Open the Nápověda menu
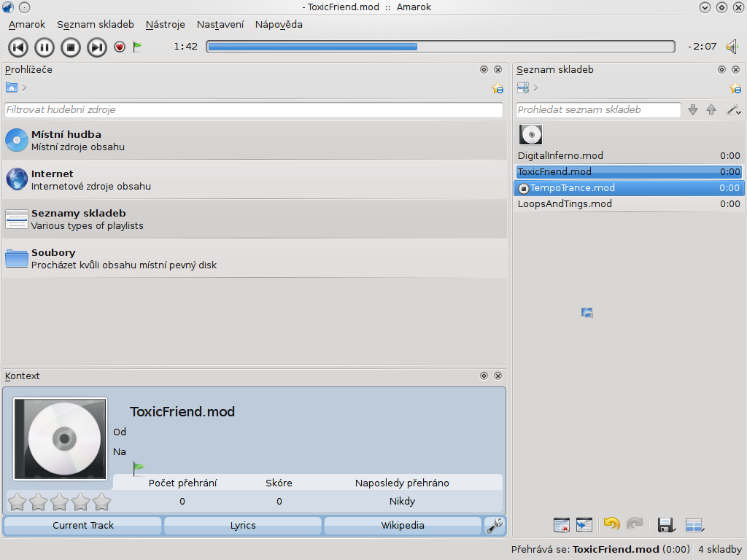Screen dimensions: 747x560 pyautogui.click(x=279, y=24)
